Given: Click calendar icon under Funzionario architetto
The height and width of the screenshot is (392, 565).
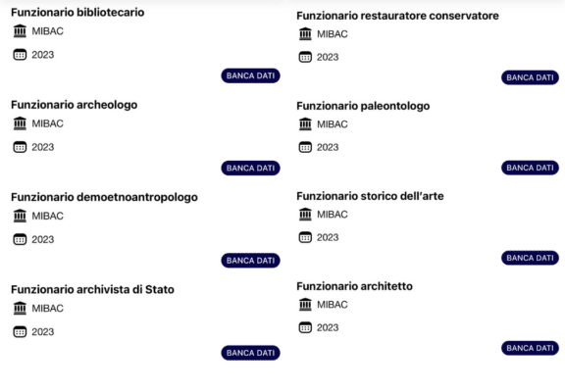Looking at the screenshot, I should coord(305,327).
